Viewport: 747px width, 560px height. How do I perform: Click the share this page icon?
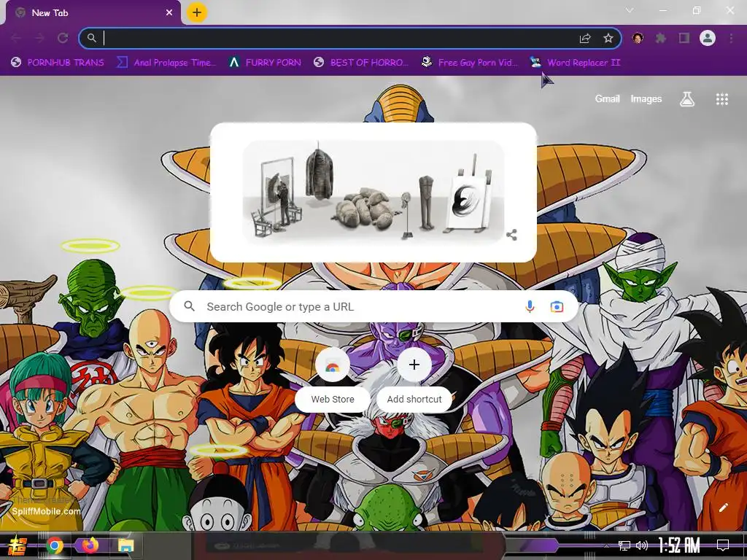click(x=585, y=39)
